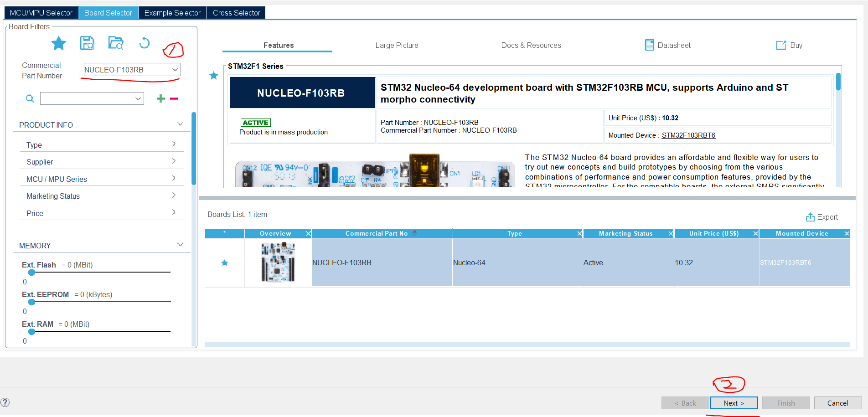This screenshot has height=417, width=868.
Task: Open the Large Picture tab
Action: click(397, 45)
